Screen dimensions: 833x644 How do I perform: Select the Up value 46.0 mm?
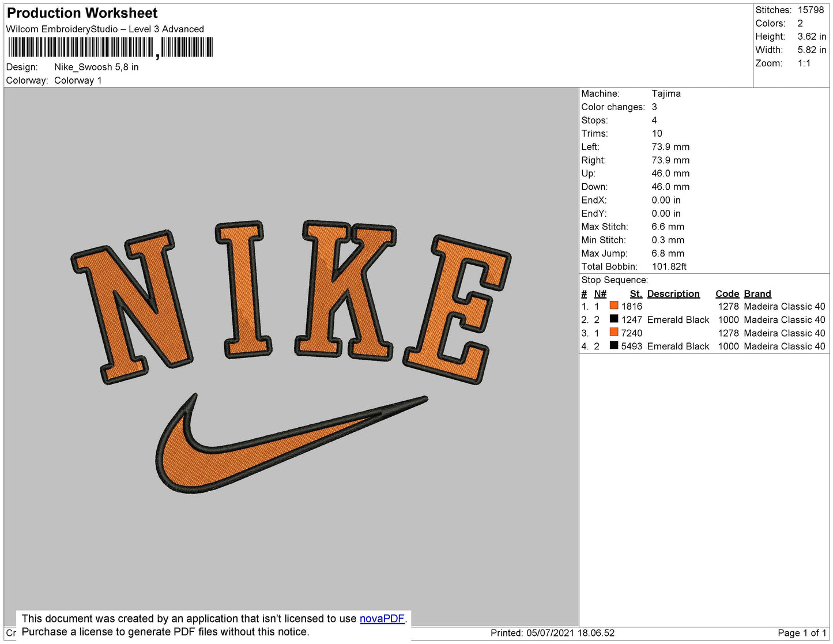670,174
